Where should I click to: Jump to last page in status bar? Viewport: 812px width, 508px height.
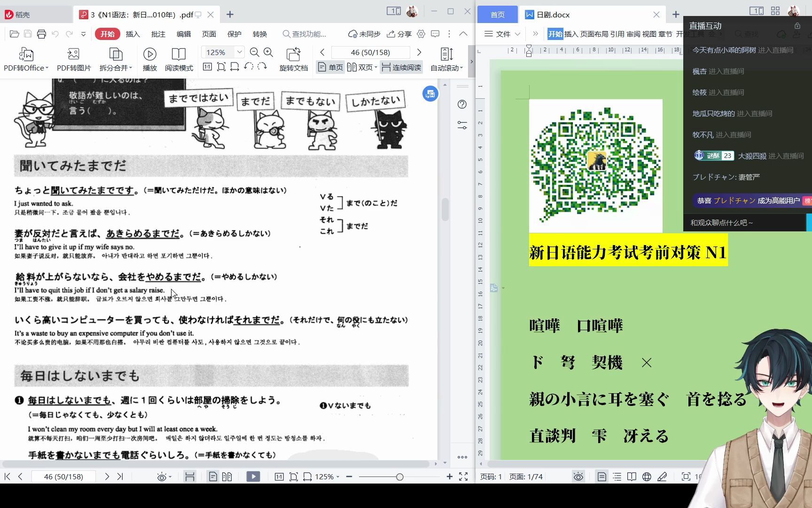click(x=120, y=476)
